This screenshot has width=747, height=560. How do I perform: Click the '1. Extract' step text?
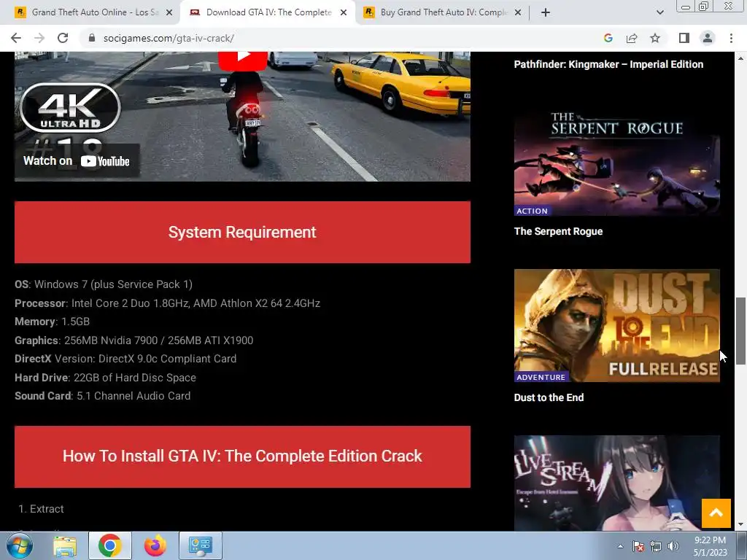(x=41, y=509)
